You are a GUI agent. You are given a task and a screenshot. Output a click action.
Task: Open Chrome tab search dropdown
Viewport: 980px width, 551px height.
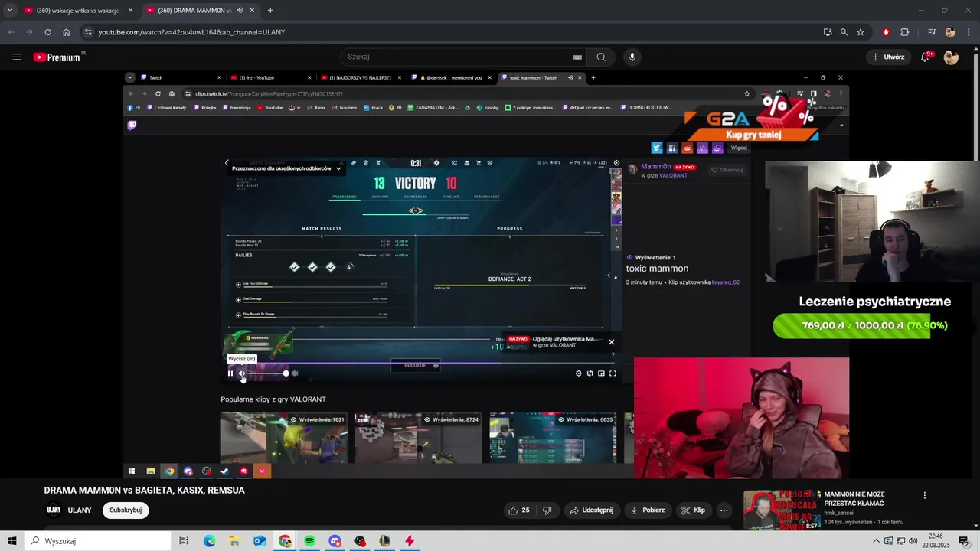[9, 11]
